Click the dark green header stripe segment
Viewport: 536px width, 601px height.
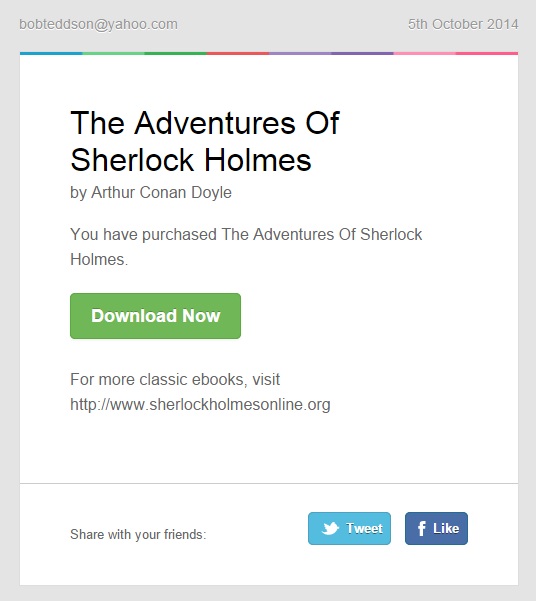[176, 53]
